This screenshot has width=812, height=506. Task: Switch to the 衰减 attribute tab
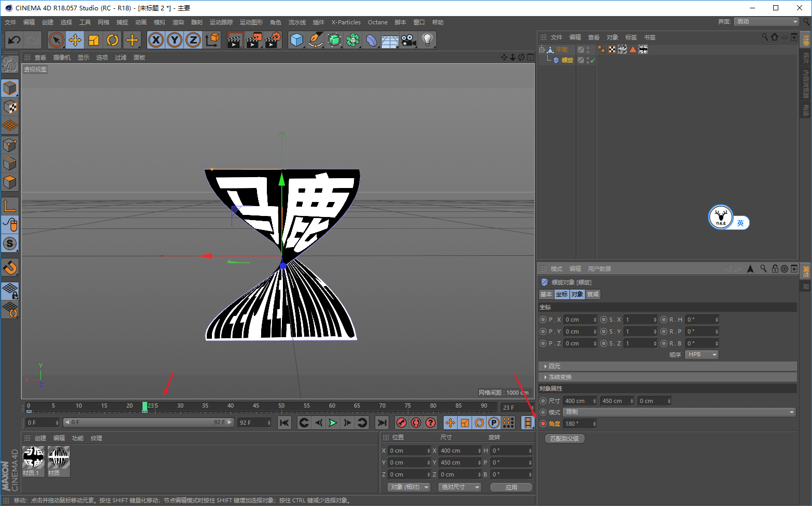593,294
